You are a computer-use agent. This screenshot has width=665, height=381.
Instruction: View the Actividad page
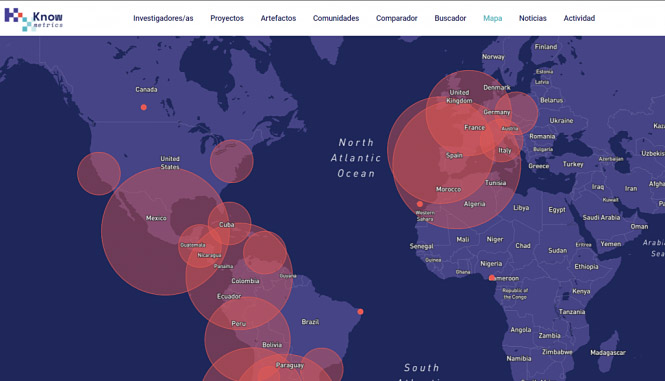(579, 18)
